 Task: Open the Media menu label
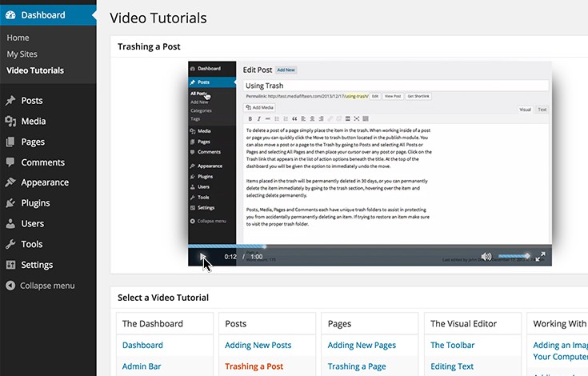coord(34,121)
